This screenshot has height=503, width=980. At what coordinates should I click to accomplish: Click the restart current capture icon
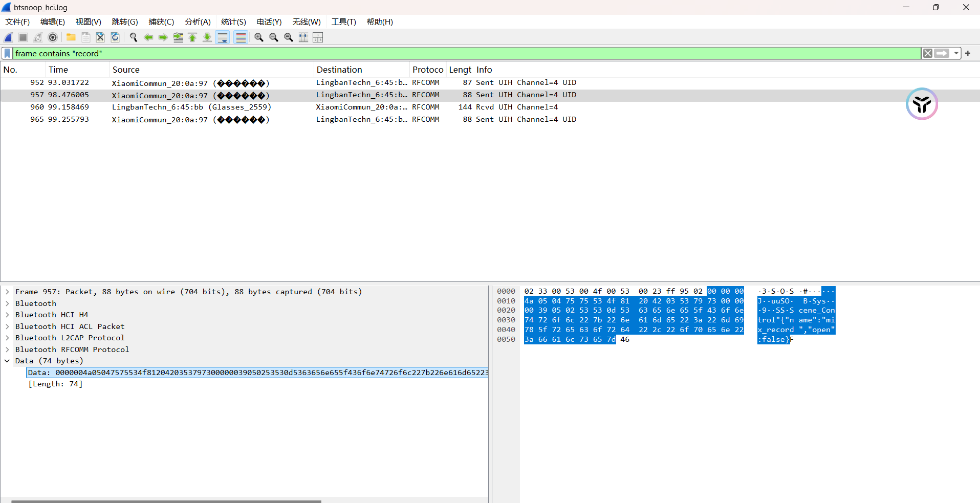point(38,37)
